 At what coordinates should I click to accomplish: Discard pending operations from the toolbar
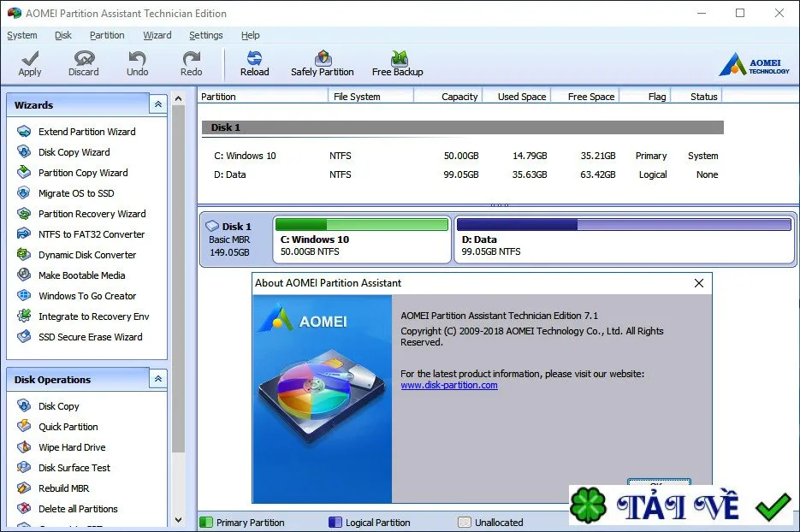pos(84,64)
